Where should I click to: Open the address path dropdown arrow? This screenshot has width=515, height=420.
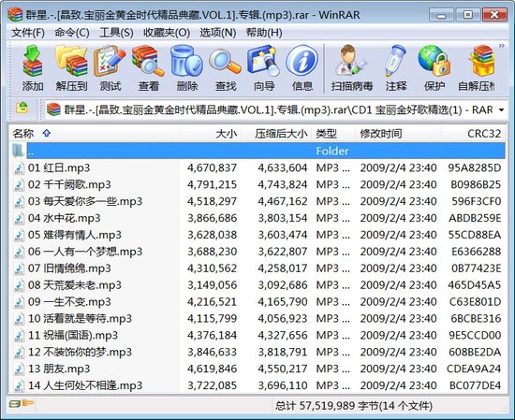501,110
